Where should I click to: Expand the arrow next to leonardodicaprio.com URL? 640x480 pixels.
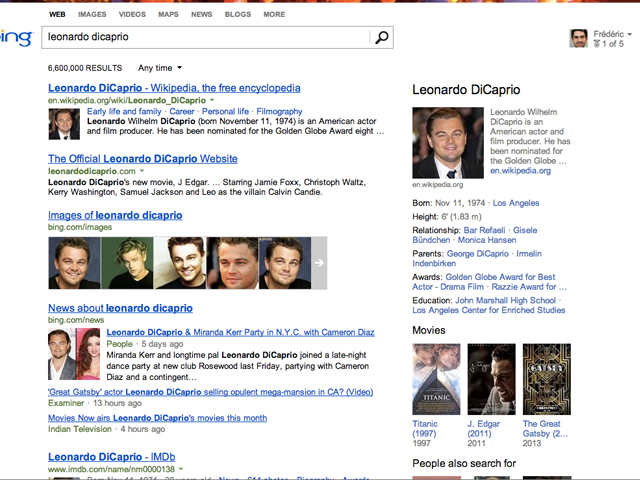142,171
